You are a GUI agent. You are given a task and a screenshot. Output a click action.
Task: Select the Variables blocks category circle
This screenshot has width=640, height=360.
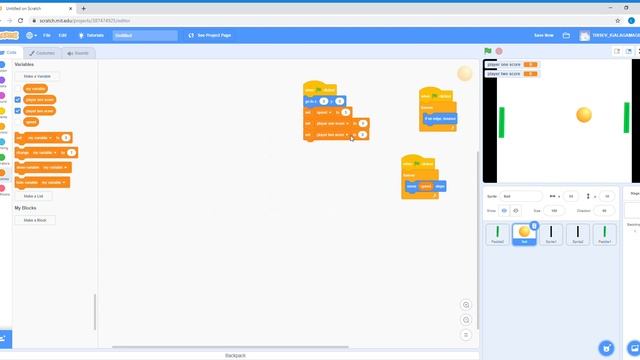point(2,173)
